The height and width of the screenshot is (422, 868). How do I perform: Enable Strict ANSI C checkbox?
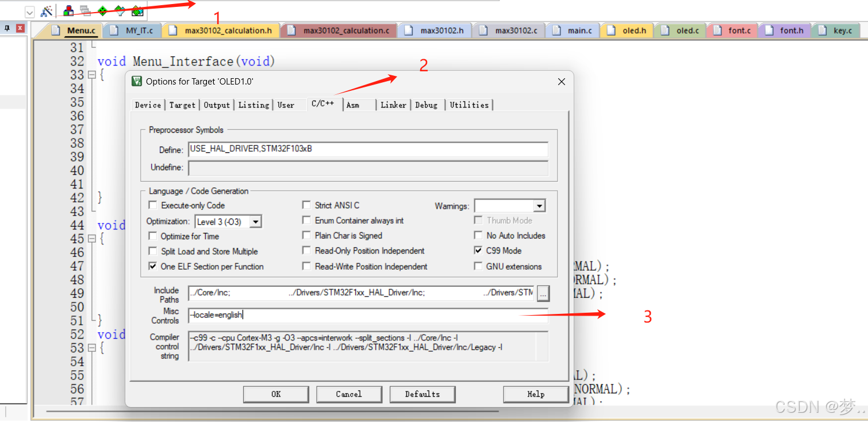tap(307, 205)
